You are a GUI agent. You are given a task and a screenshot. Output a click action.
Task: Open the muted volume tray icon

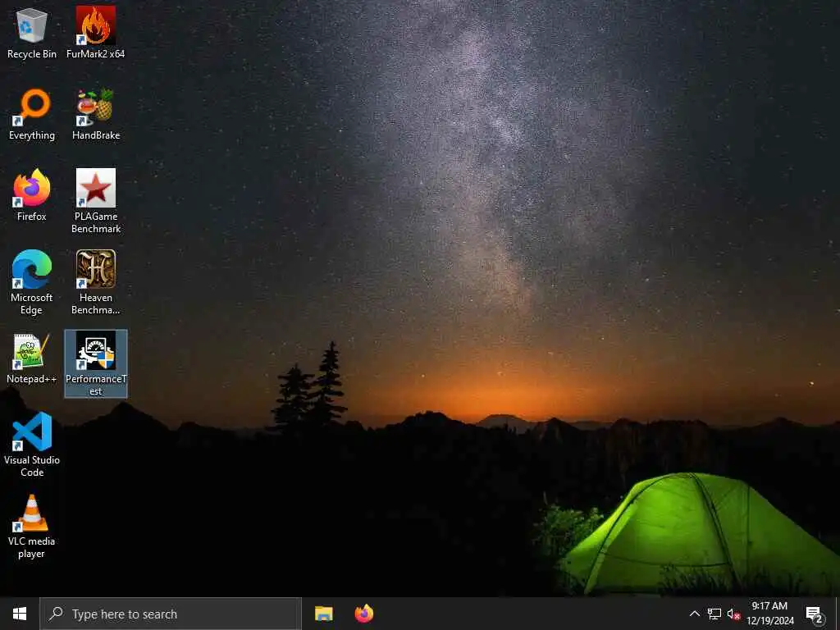(x=733, y=614)
